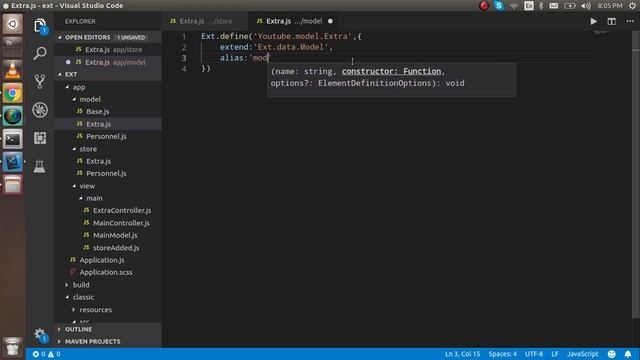Run code with the play button

point(593,21)
